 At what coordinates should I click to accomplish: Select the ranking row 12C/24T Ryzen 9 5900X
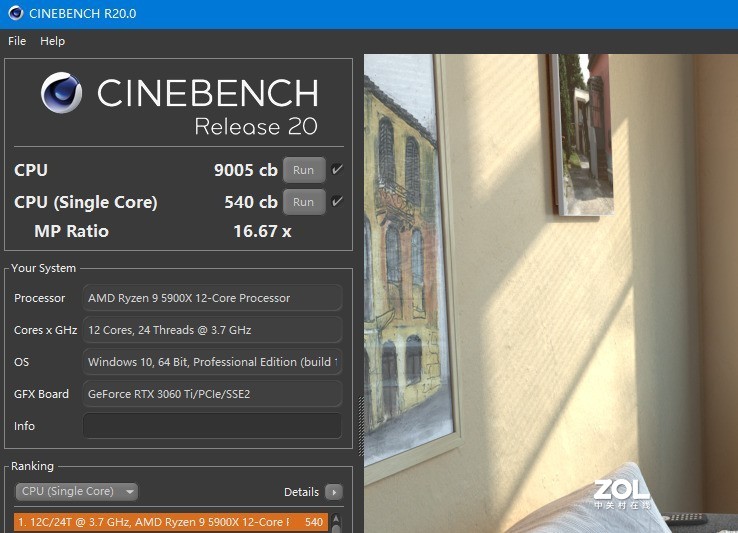pos(171,522)
